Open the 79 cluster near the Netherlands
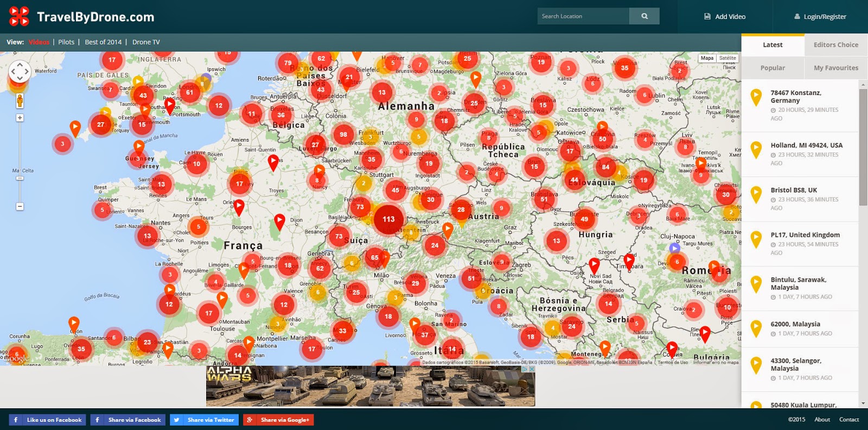 (x=288, y=63)
